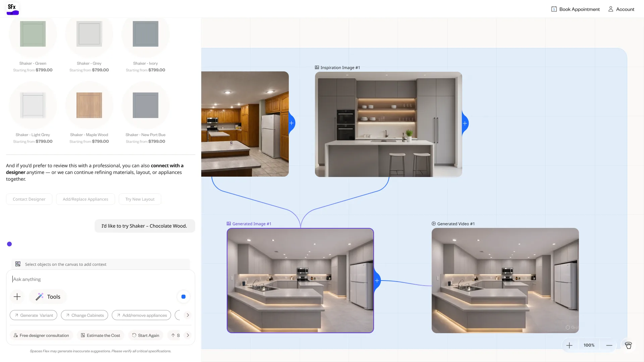Expand more action chips with bottom arrow
644x362 pixels.
pyautogui.click(x=188, y=335)
